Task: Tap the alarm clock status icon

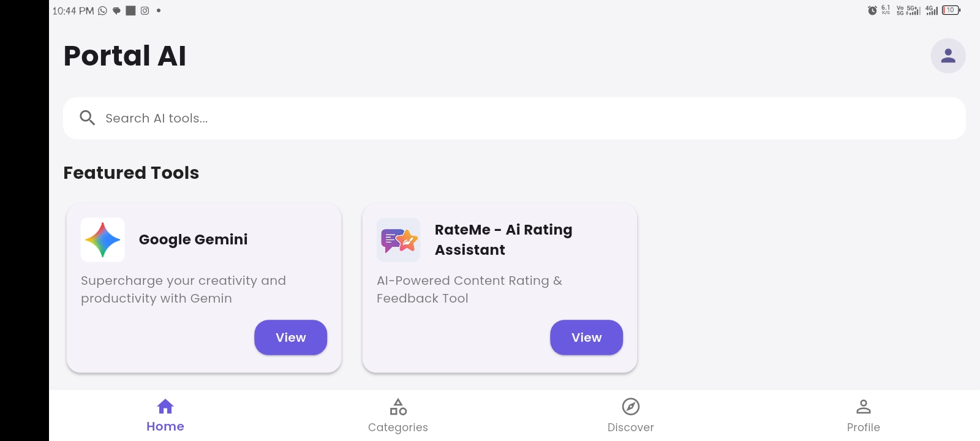Action: click(x=872, y=10)
